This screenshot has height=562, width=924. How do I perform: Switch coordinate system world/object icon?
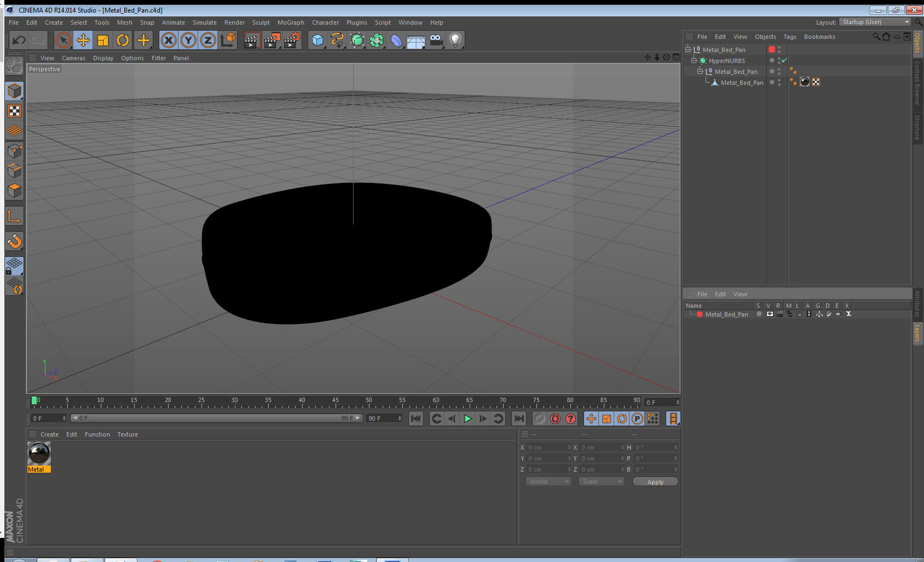coord(228,40)
